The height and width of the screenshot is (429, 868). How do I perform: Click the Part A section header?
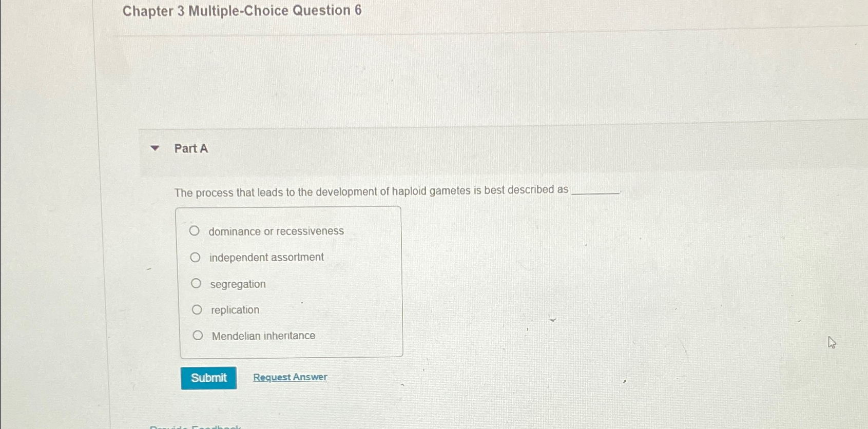click(190, 148)
